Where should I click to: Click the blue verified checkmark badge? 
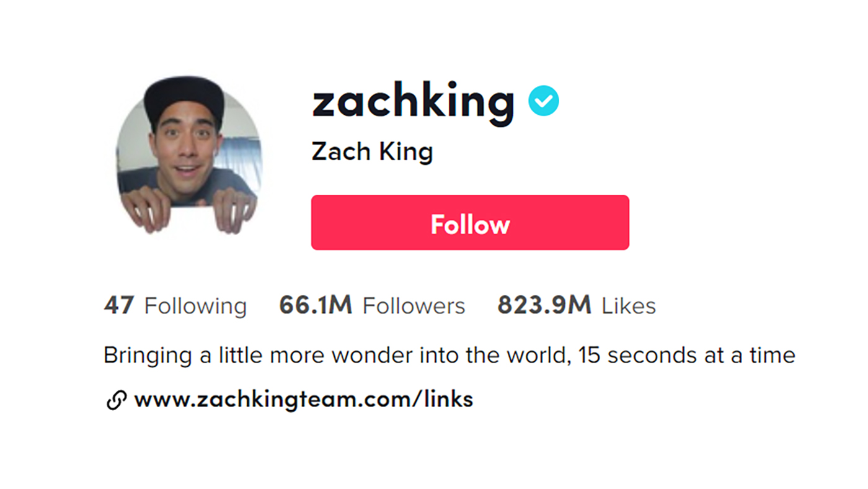pyautogui.click(x=544, y=101)
